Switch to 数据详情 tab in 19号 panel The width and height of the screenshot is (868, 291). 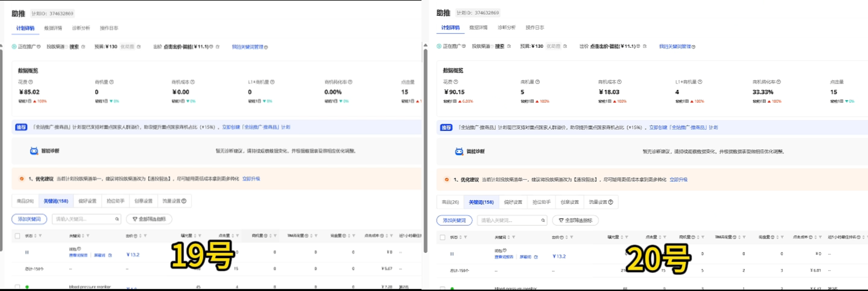point(53,28)
